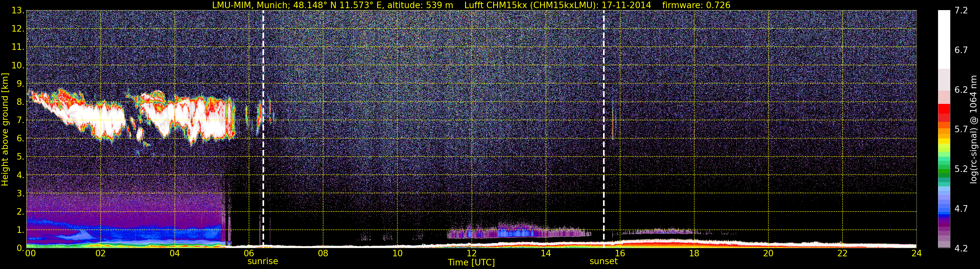The image size is (980, 269).
Task: Click the date '17-11-2014' in the title
Action: (626, 5)
